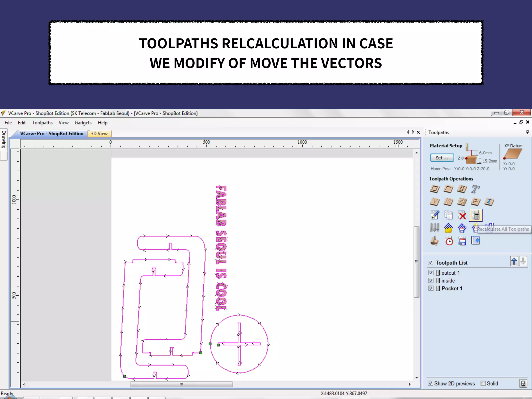This screenshot has height=399, width=532.
Task: Toggle the Pocket 1 toolpath visibility checkbox
Action: pyautogui.click(x=431, y=288)
